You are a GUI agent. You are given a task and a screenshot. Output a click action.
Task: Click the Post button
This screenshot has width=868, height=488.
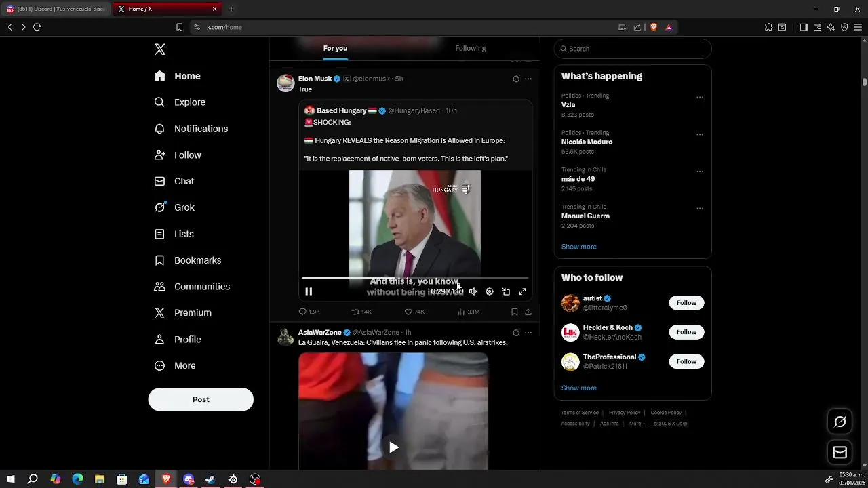click(201, 399)
